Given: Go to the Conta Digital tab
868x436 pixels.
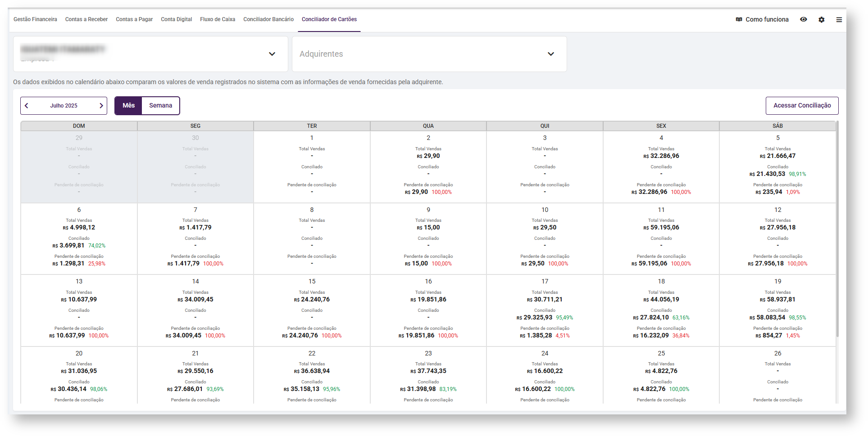Looking at the screenshot, I should click(176, 19).
